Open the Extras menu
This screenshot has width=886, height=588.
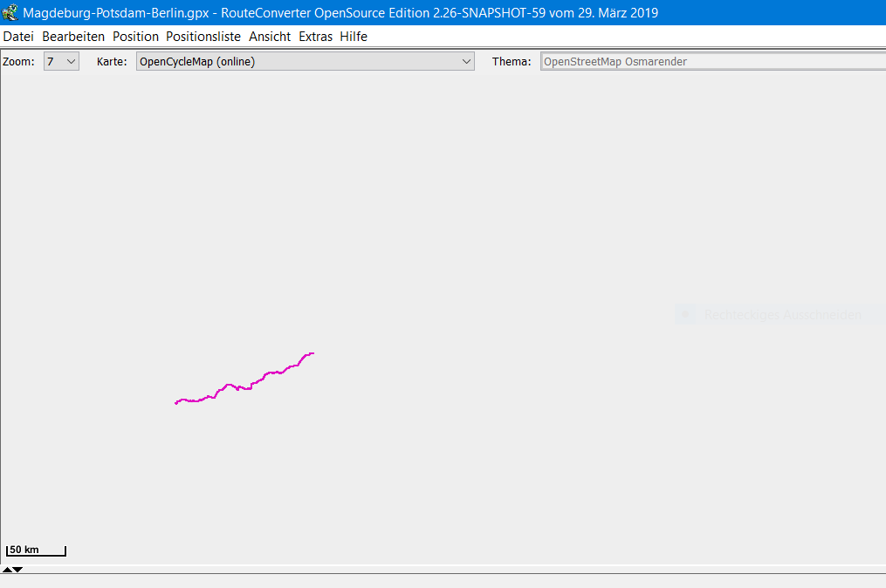(x=315, y=37)
